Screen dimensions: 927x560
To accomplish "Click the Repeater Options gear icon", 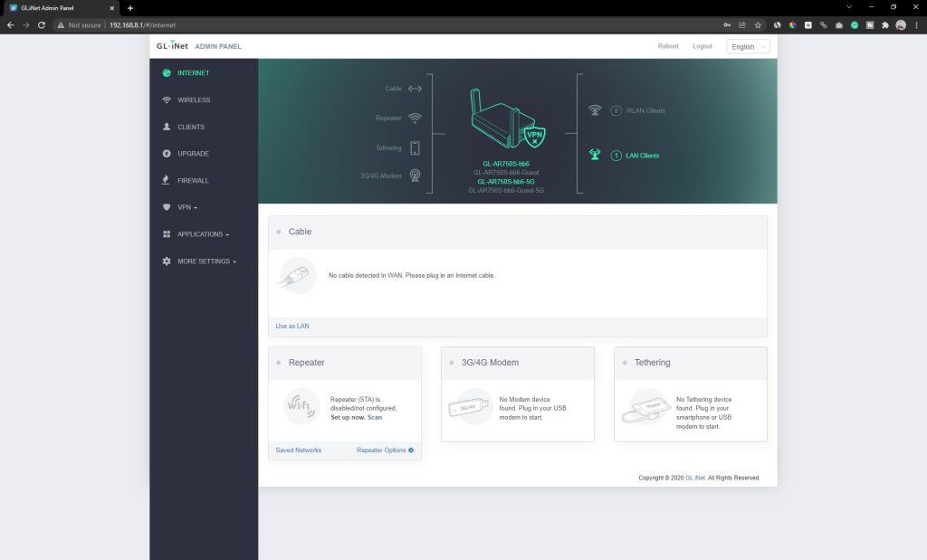I will pos(411,451).
